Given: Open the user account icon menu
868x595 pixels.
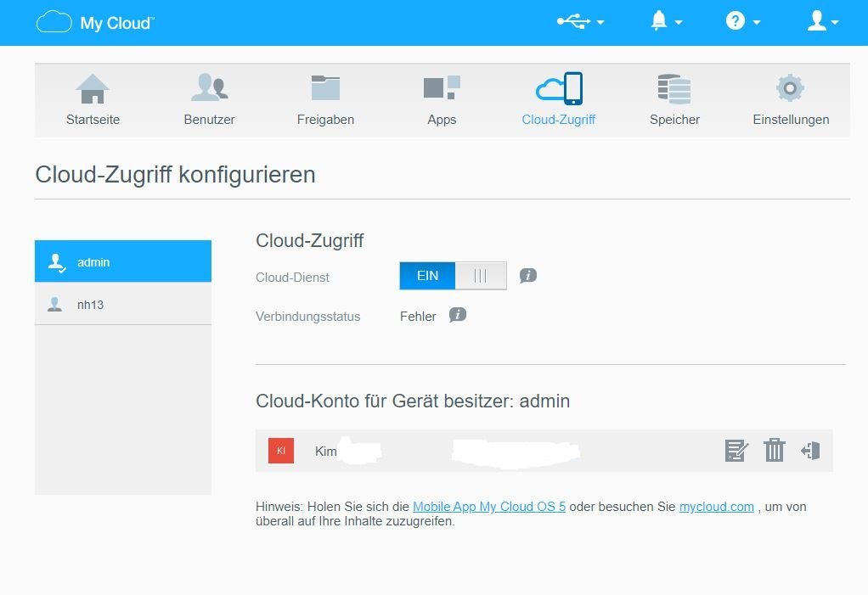Looking at the screenshot, I should coord(816,21).
